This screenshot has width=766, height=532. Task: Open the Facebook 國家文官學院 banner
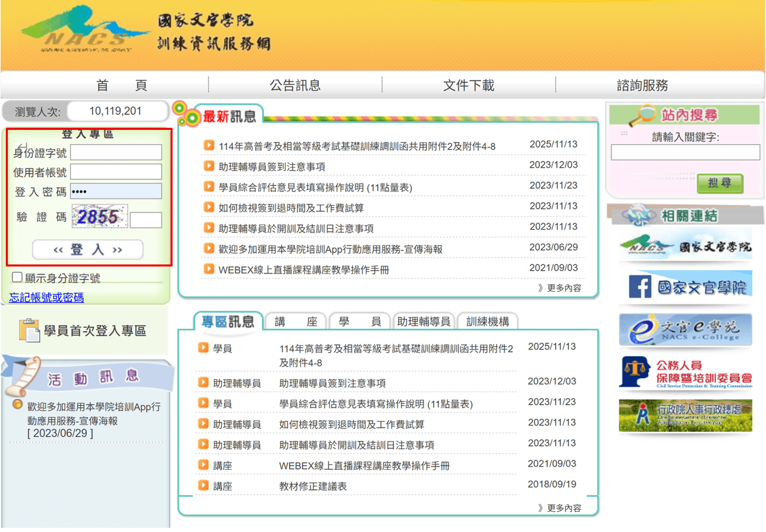[685, 287]
